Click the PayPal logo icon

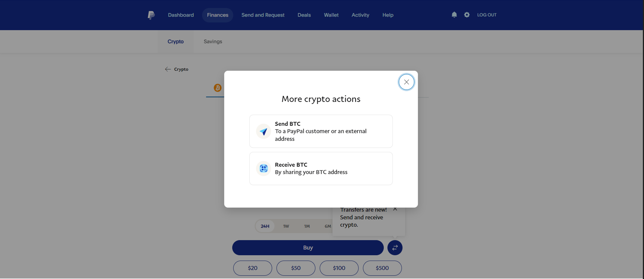tap(151, 15)
